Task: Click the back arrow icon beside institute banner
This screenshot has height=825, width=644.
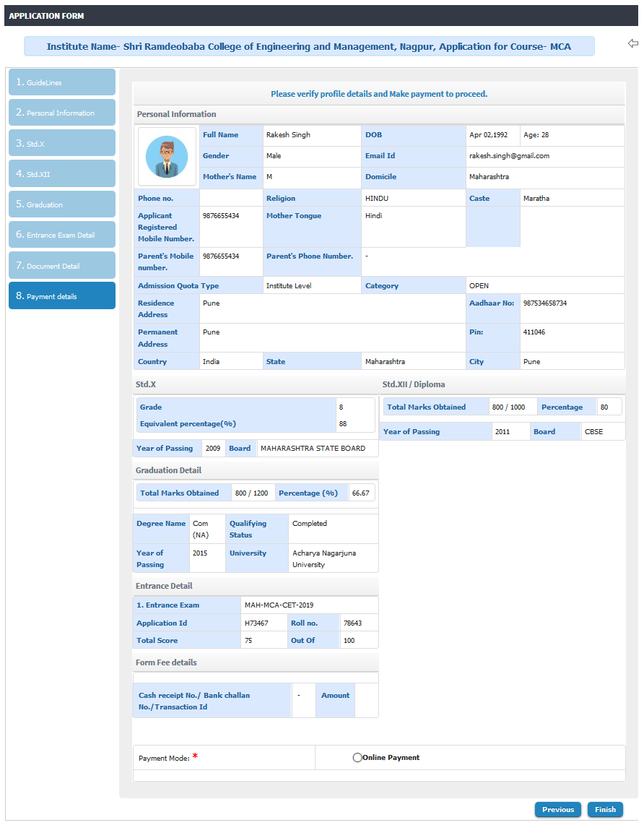Action: [x=633, y=43]
